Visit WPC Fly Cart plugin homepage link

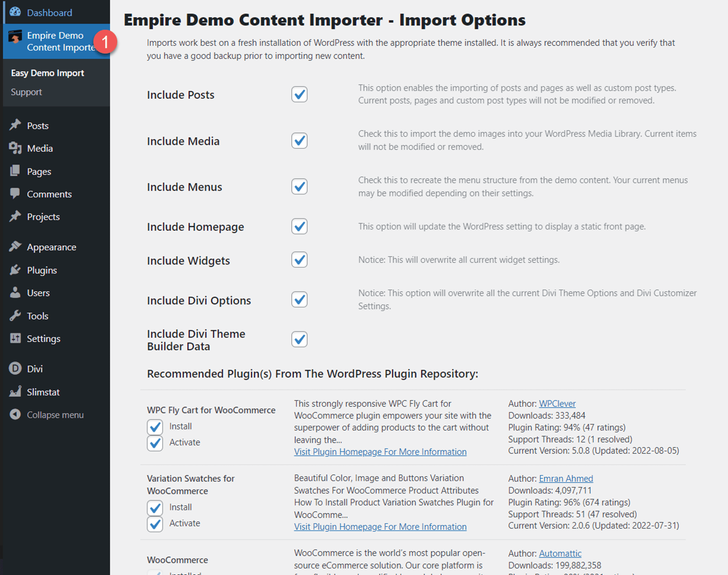[380, 452]
